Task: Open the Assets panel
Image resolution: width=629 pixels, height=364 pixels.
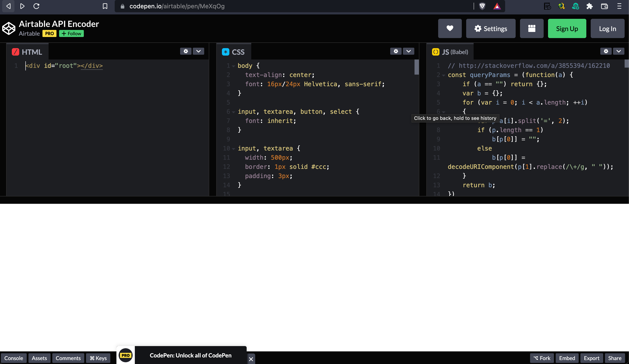Action: pyautogui.click(x=39, y=358)
